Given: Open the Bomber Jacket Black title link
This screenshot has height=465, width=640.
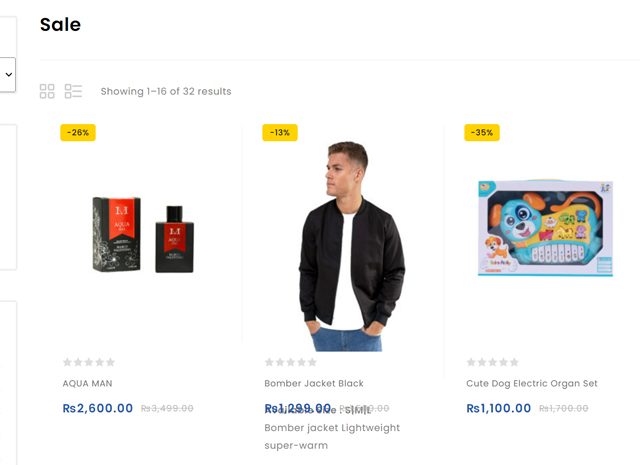Looking at the screenshot, I should pos(314,383).
